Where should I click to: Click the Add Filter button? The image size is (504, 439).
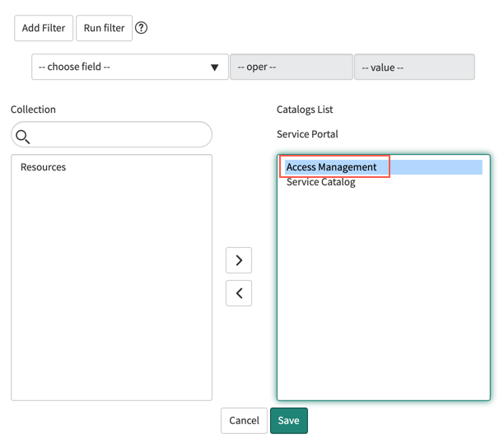[x=44, y=28]
